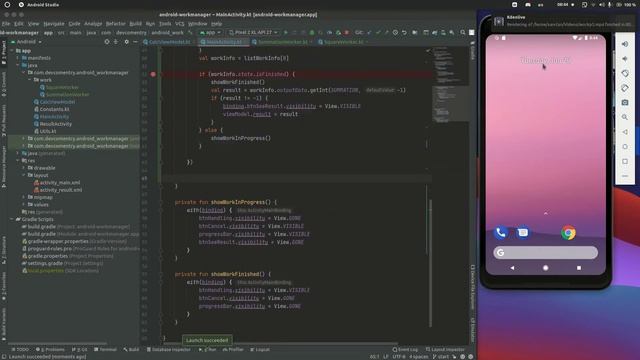Collapse the work package node

pos(30,80)
